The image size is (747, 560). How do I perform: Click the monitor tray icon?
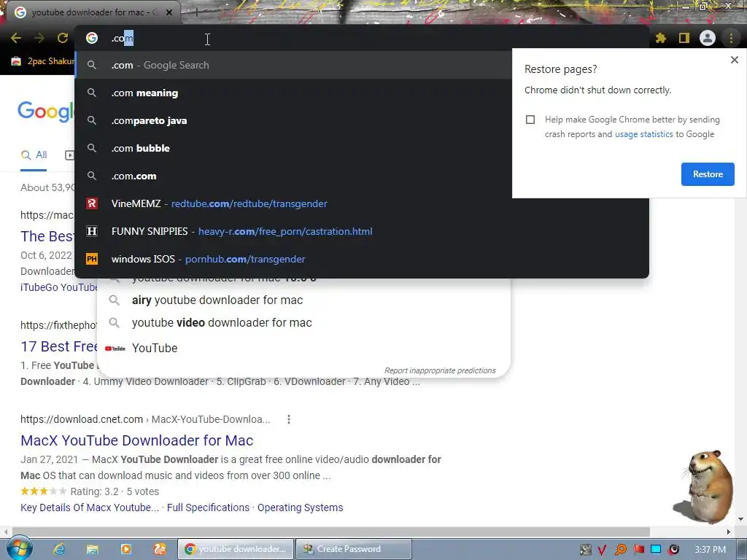656,550
